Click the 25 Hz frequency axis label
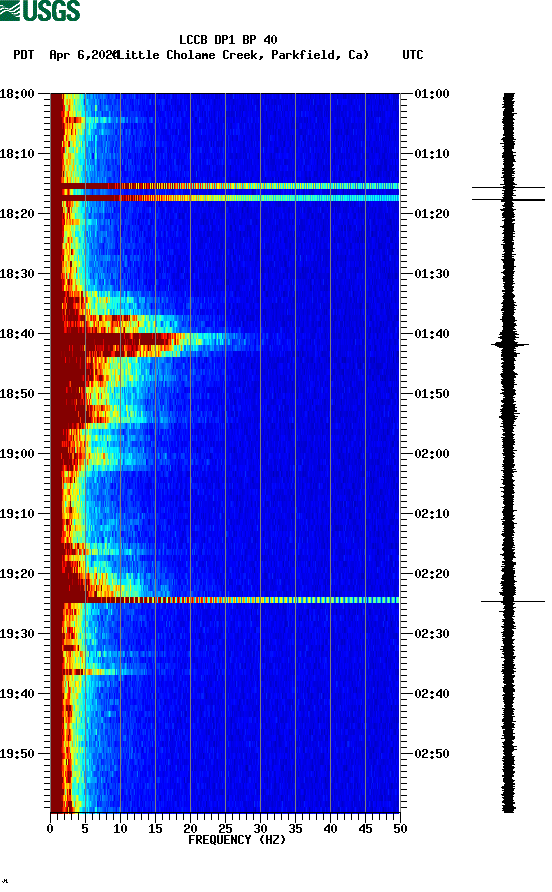The height and width of the screenshot is (892, 552). 225,829
